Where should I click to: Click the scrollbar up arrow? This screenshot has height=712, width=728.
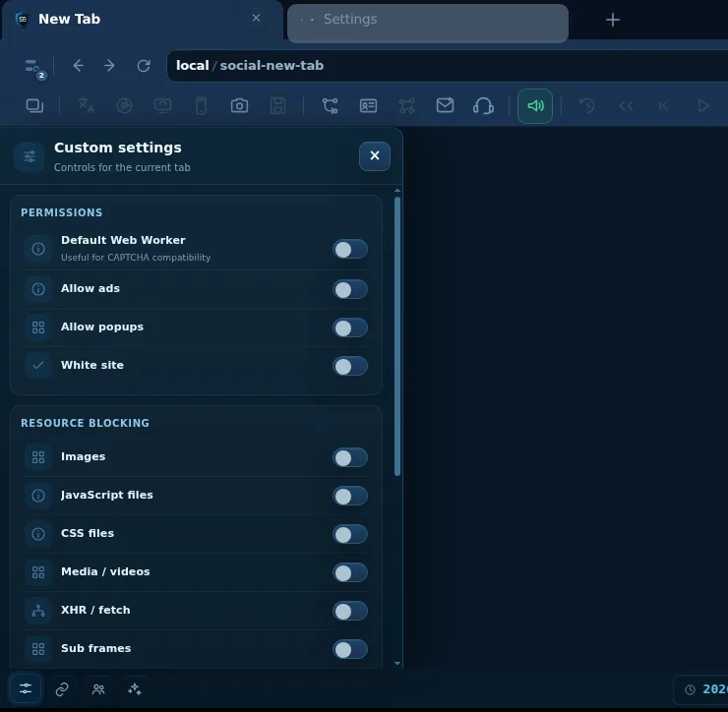397,191
